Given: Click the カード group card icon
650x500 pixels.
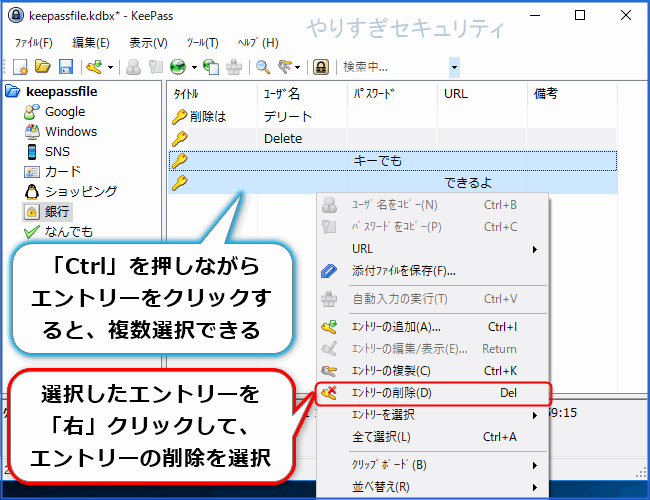Looking at the screenshot, I should 32,172.
